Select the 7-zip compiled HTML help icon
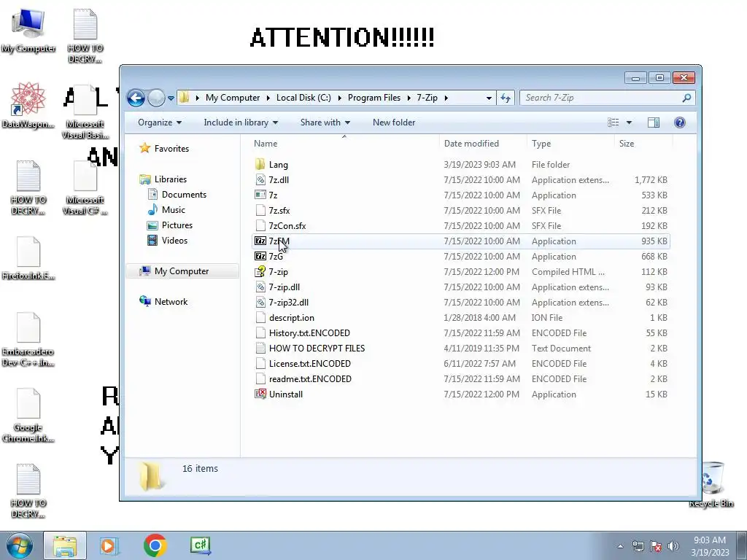The height and width of the screenshot is (560, 747). click(x=260, y=272)
